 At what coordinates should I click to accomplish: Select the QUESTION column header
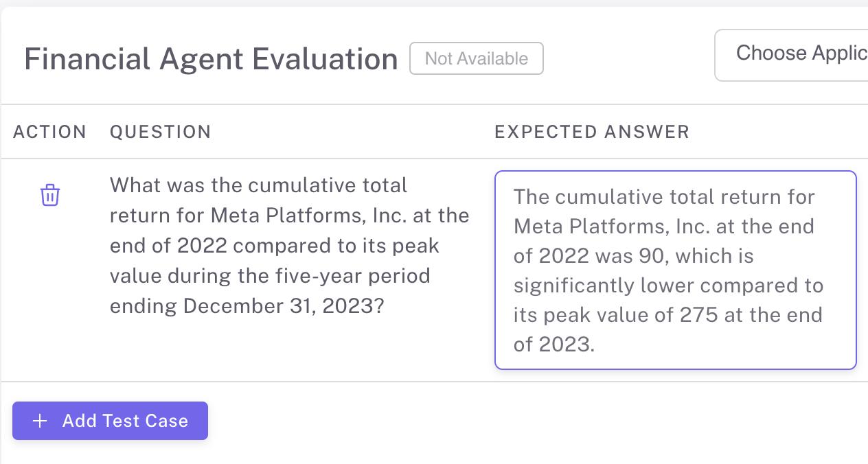pos(161,132)
